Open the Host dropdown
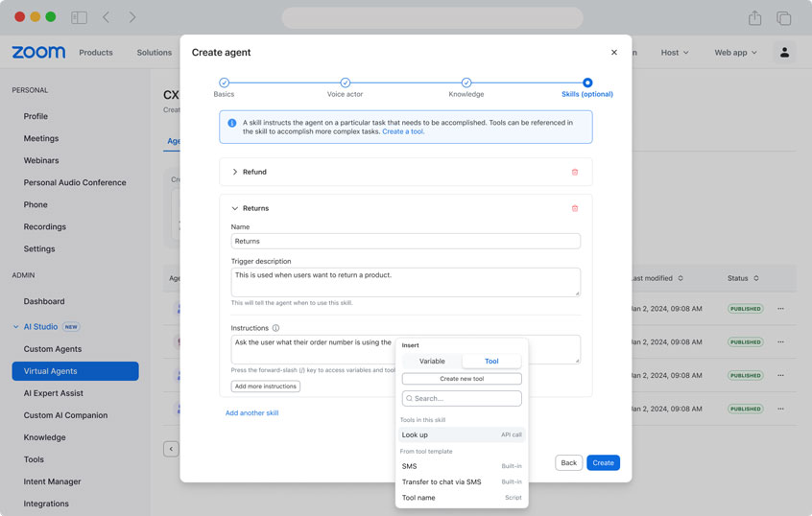This screenshot has height=516, width=812. 674,53
